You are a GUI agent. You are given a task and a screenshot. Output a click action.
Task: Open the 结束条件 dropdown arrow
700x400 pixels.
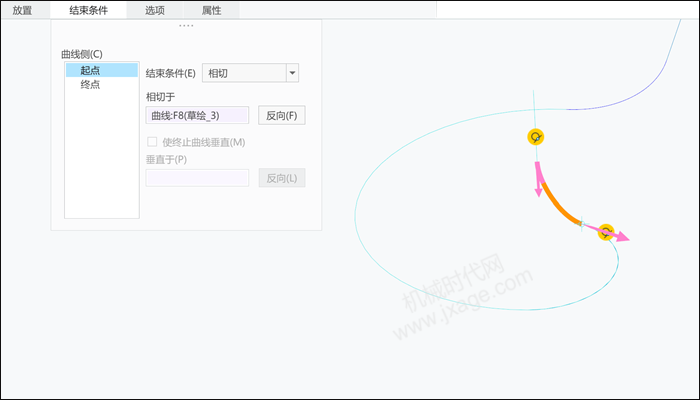(x=292, y=73)
